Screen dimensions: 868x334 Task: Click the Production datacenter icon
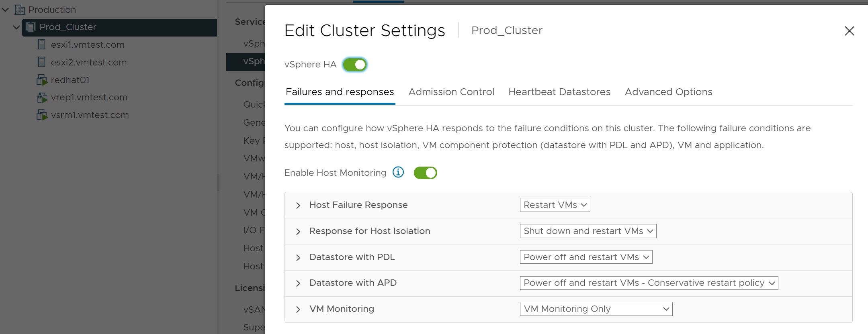click(x=20, y=10)
